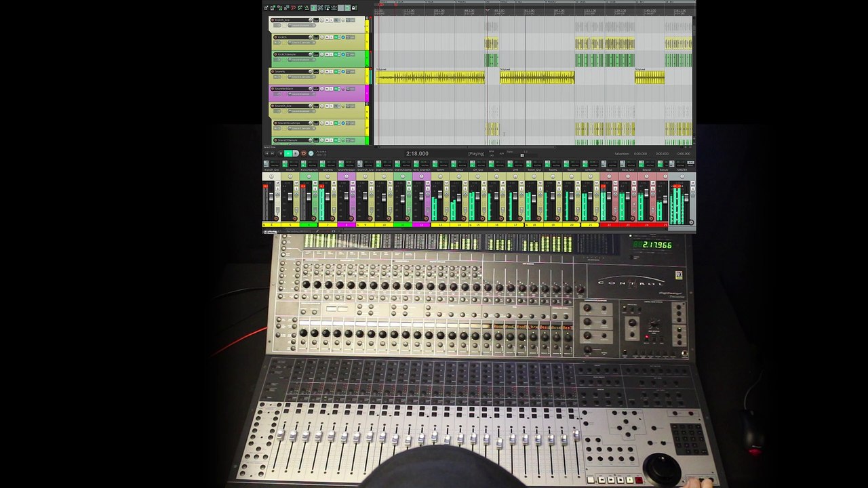Toggle the locking toolbar icon
Viewport: 868px width, 488px height.
click(x=354, y=7)
